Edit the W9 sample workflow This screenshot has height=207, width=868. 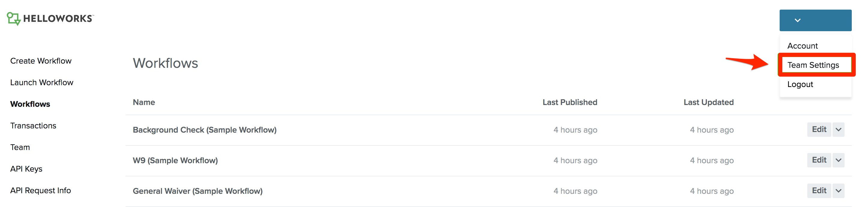pyautogui.click(x=819, y=160)
